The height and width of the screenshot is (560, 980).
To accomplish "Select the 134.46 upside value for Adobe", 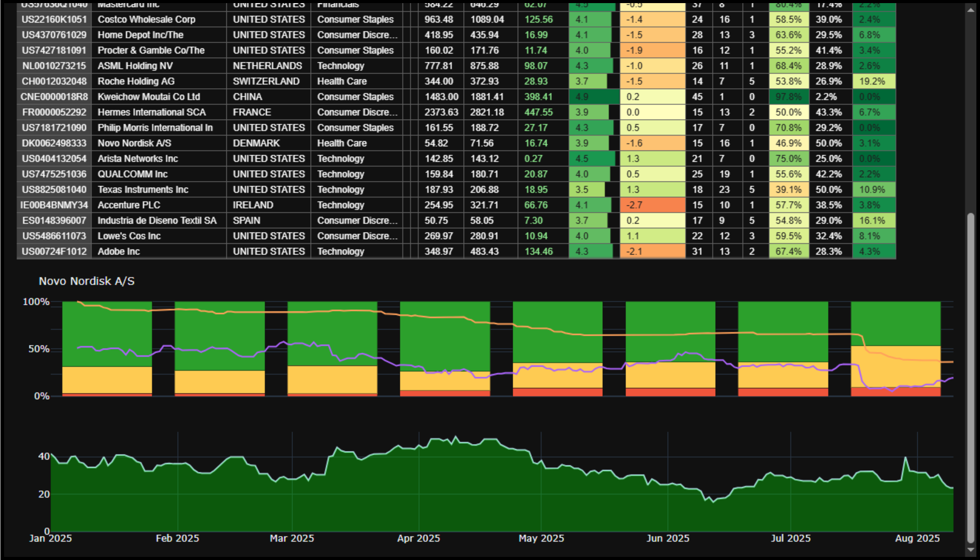I will point(543,252).
